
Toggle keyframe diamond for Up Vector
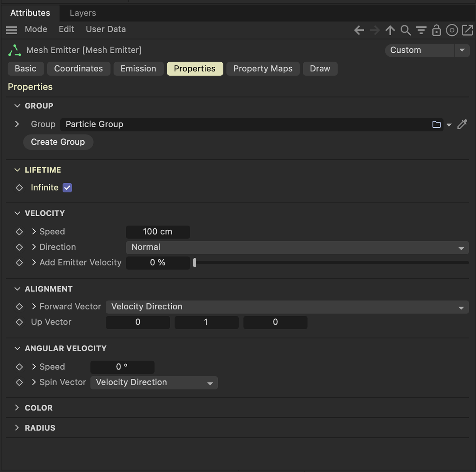click(19, 322)
